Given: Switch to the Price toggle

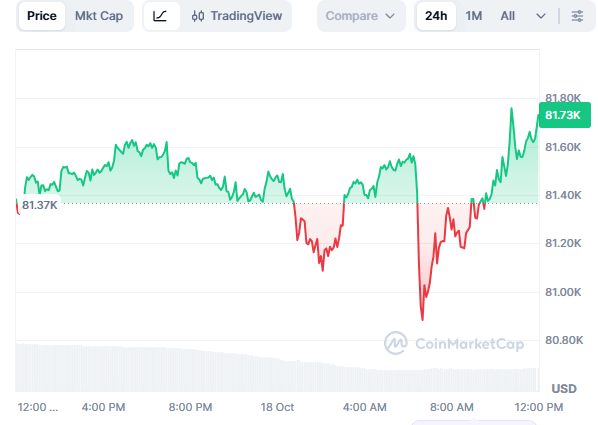Looking at the screenshot, I should 42,16.
